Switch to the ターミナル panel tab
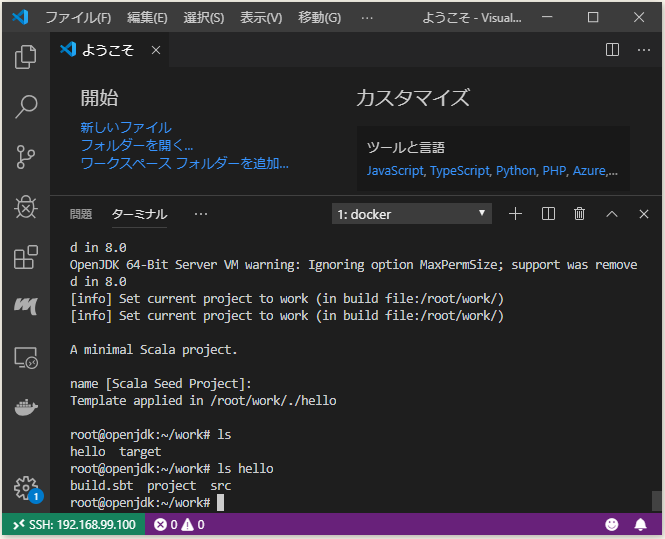 (x=139, y=214)
